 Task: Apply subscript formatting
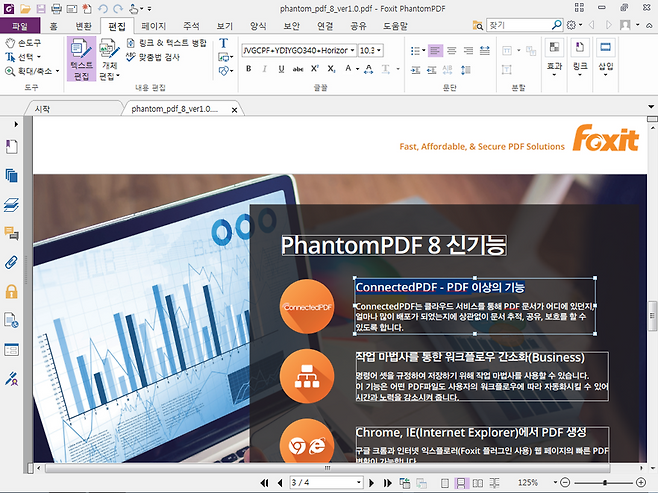point(331,69)
